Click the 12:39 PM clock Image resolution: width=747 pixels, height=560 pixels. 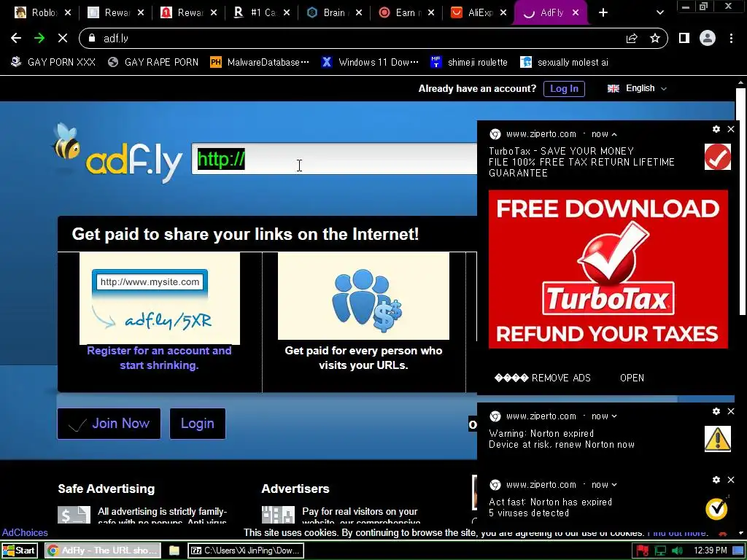click(711, 551)
